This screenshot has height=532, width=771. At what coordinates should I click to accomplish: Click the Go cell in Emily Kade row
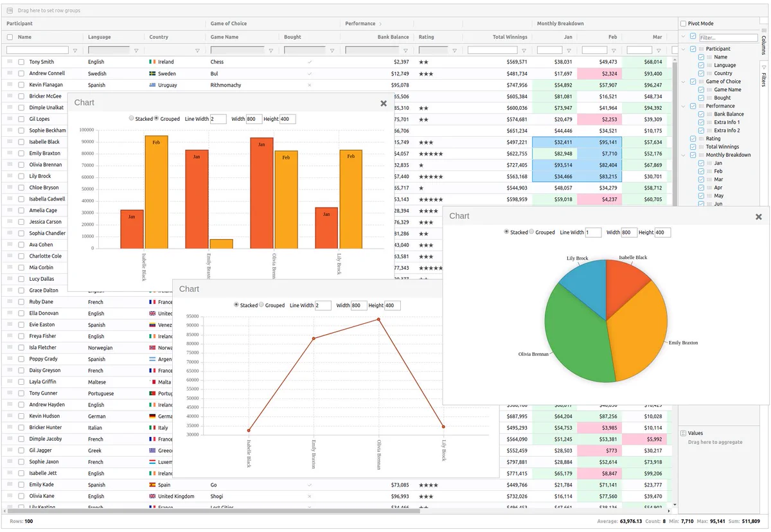tap(245, 484)
